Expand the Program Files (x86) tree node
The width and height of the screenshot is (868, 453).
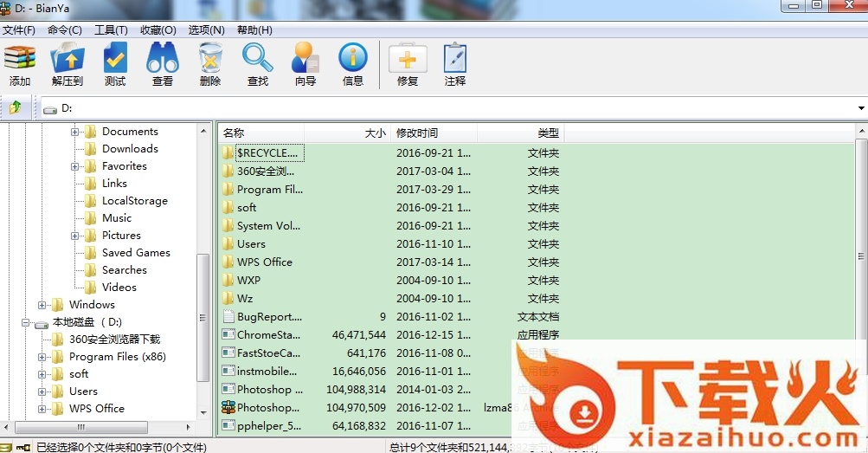(42, 357)
